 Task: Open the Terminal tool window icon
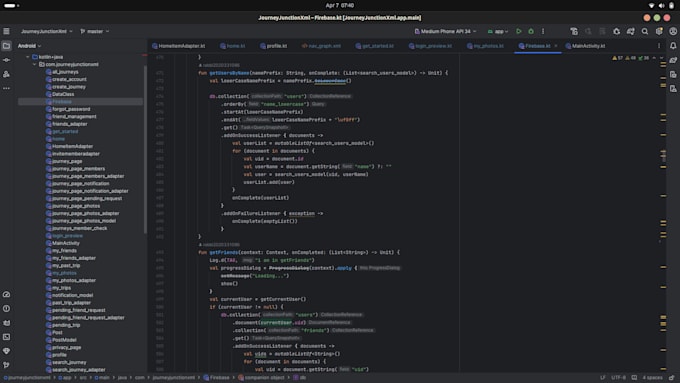6,337
